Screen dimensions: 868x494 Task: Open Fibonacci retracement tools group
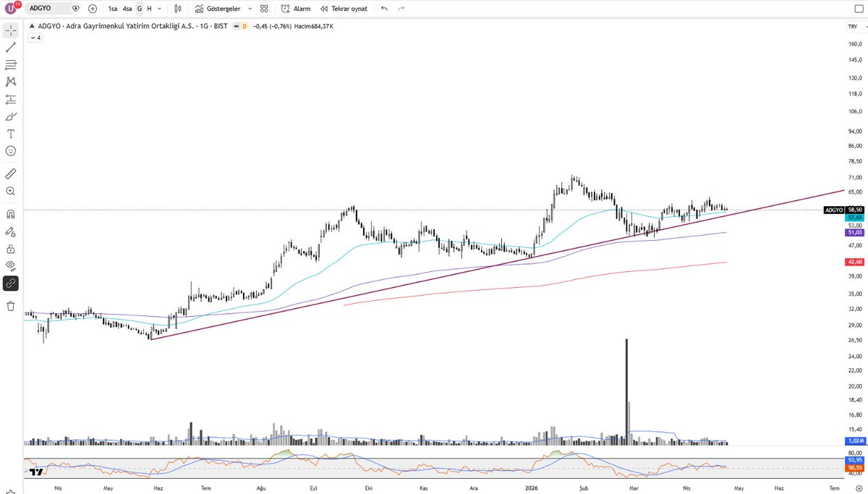point(11,65)
